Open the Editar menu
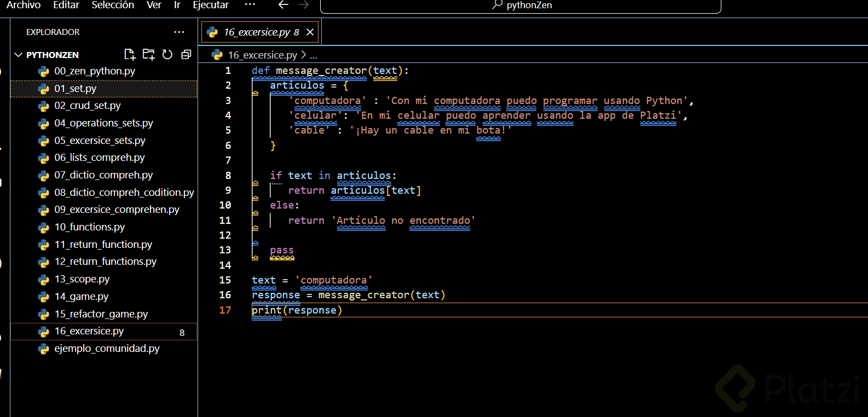This screenshot has width=868, height=417. pyautogui.click(x=66, y=5)
